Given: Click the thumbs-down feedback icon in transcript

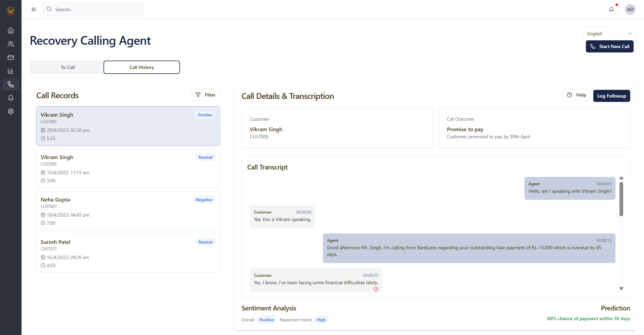Looking at the screenshot, I should [376, 289].
